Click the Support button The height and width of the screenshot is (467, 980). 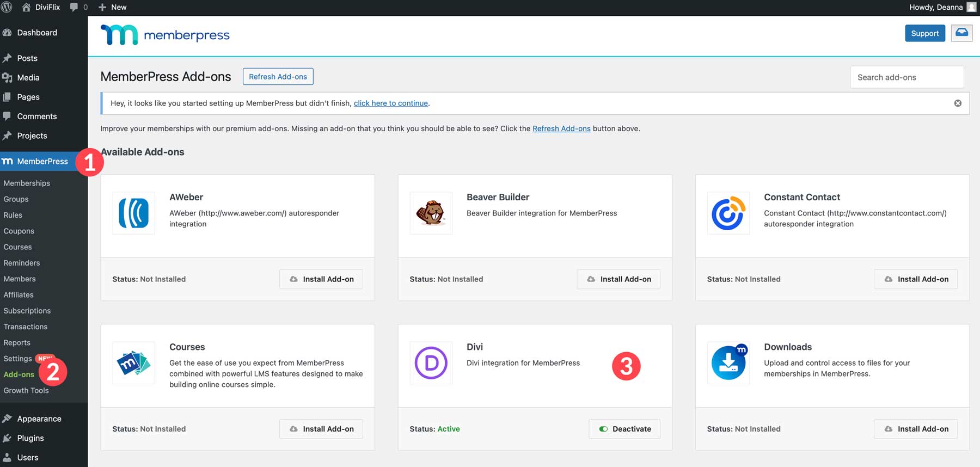click(924, 33)
